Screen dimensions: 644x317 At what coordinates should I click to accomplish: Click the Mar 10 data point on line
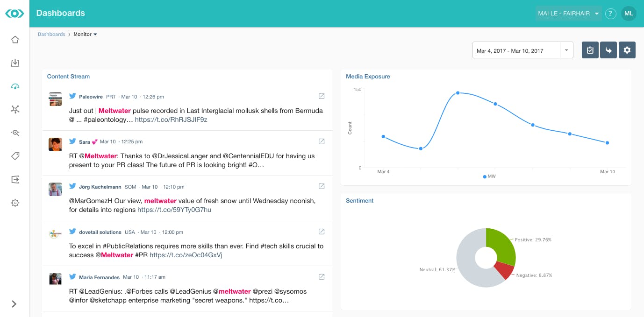tap(607, 143)
